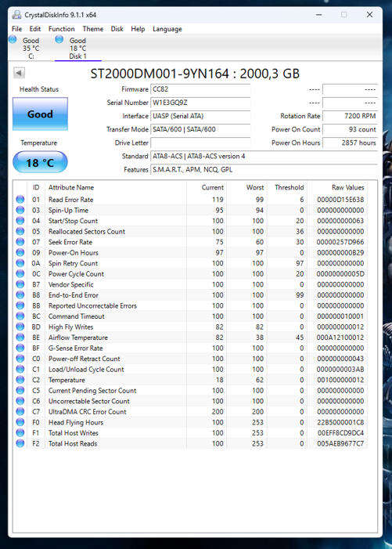Select the C: drive tab
This screenshot has height=549, width=392.
coord(31,49)
